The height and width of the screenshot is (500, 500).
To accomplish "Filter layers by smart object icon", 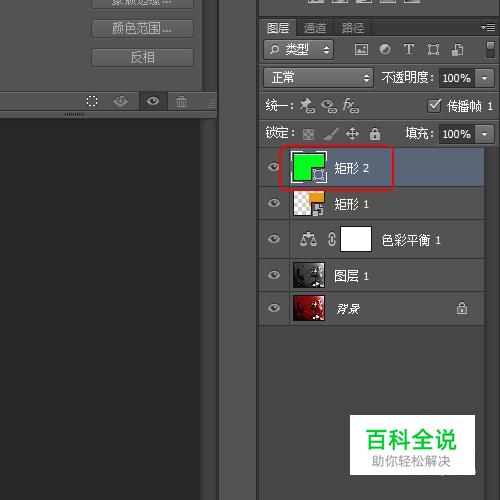I will (x=457, y=50).
